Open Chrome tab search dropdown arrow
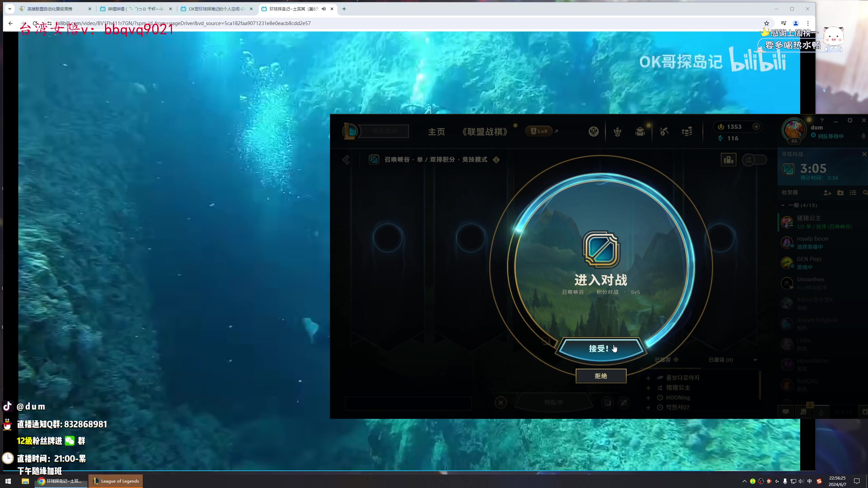Screen dimensions: 868x488 (10, 9)
